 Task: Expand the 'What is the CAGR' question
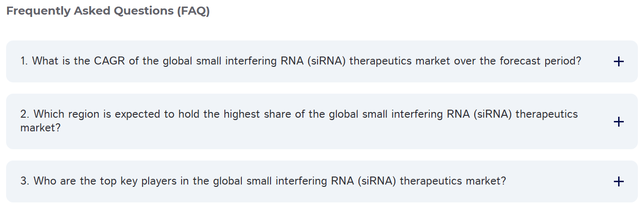pyautogui.click(x=301, y=61)
